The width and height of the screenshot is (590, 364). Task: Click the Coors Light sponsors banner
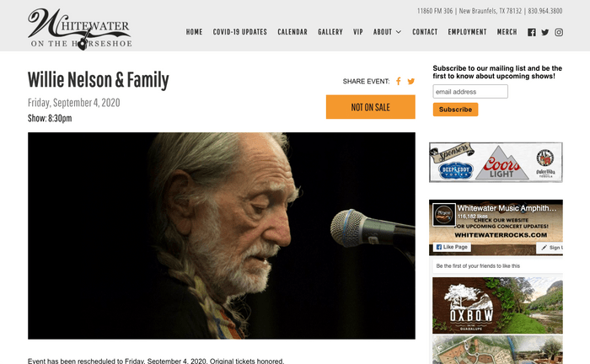tap(496, 163)
